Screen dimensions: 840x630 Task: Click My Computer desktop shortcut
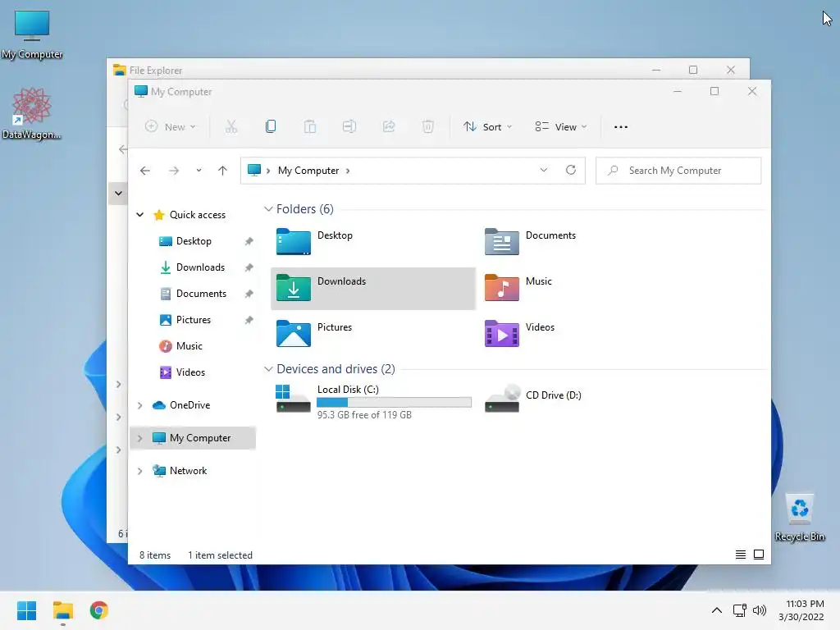point(32,34)
